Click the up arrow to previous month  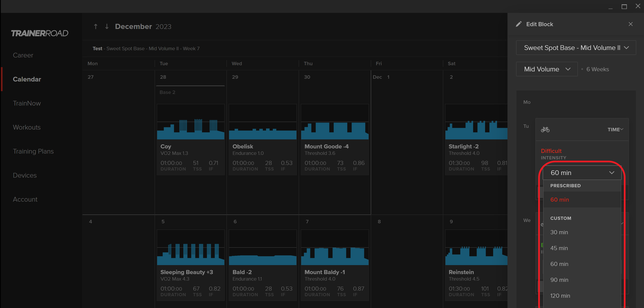click(x=96, y=26)
